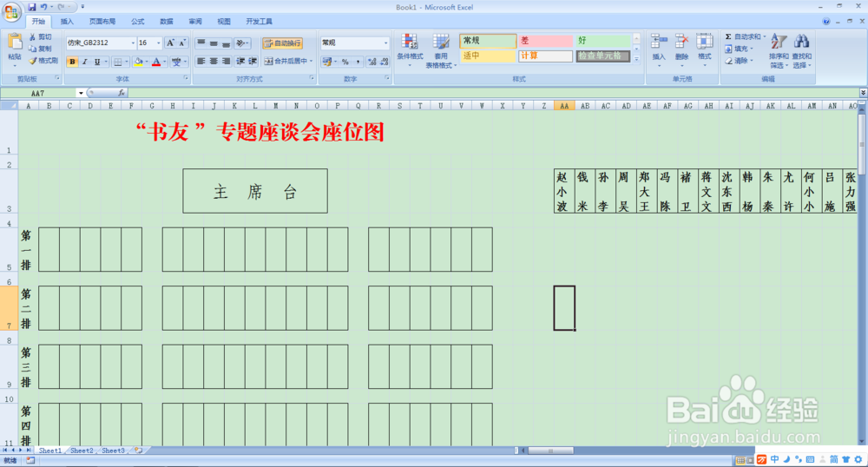Open Find and Select (查找和选择)
Screen dimensions: 868x467
(801, 51)
